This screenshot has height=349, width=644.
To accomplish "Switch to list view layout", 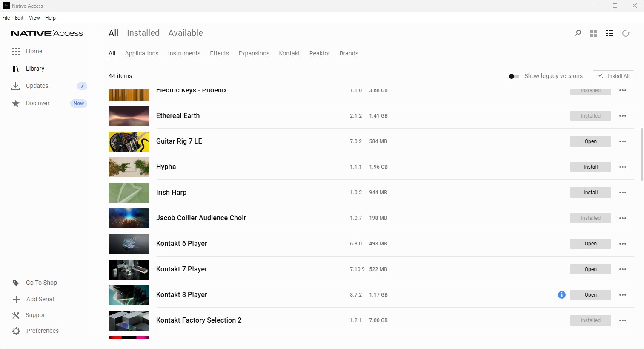I will pyautogui.click(x=610, y=33).
